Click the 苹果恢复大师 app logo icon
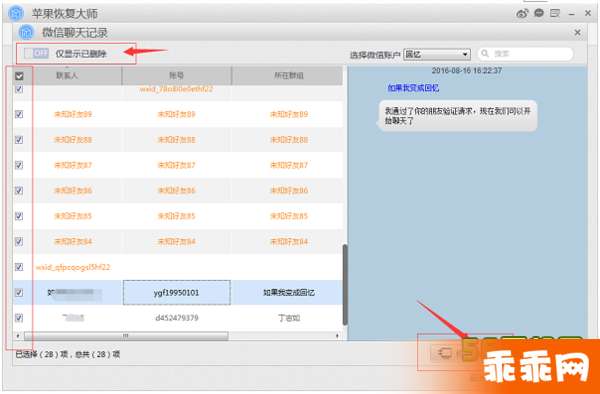 coord(16,13)
